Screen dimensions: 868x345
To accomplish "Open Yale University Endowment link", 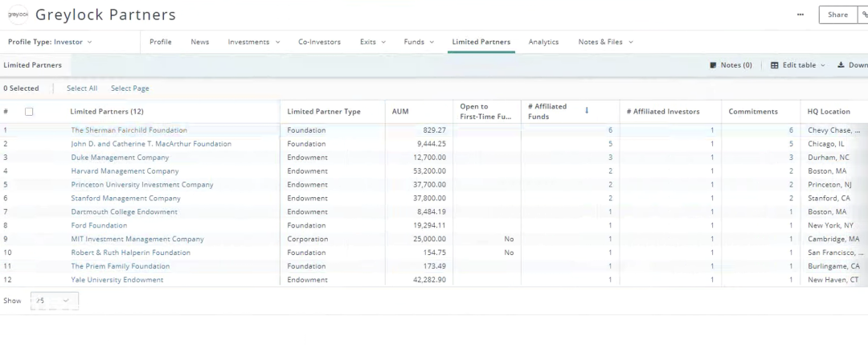I will pyautogui.click(x=117, y=280).
